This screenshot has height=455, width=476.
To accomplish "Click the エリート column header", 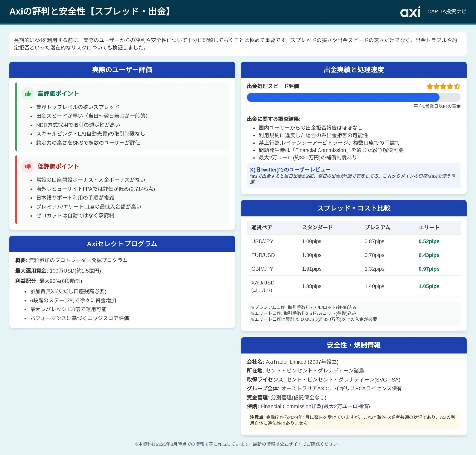I will (429, 227).
